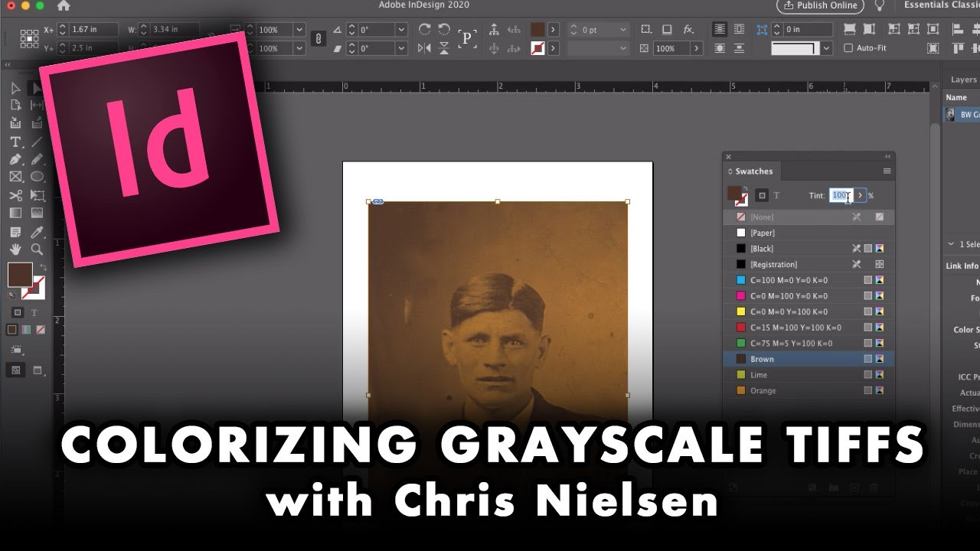Open the stroke type dropdown

click(624, 48)
